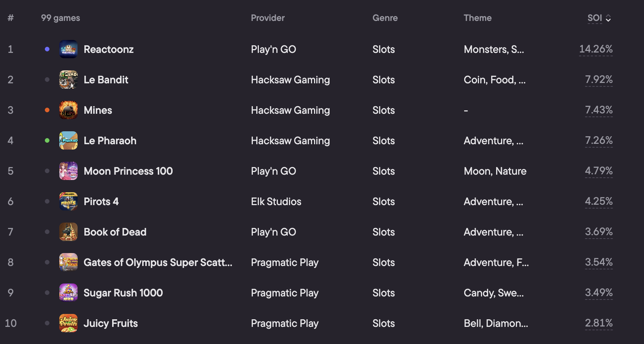Click the Sugar Rush 1000 icon

point(68,293)
